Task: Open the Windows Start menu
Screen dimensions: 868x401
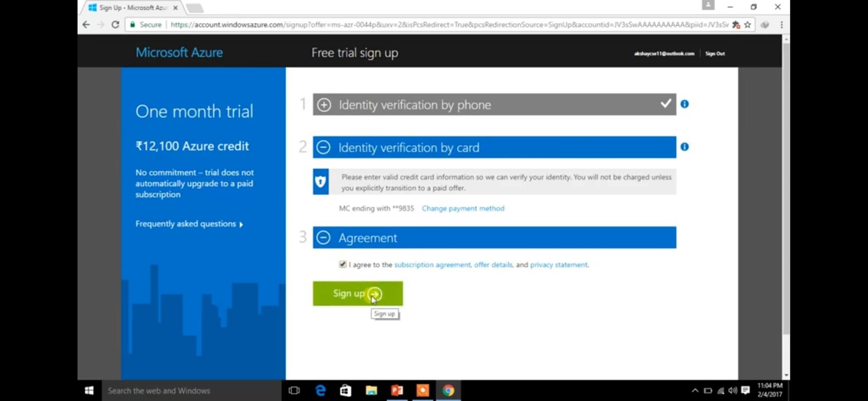Action: coord(89,391)
